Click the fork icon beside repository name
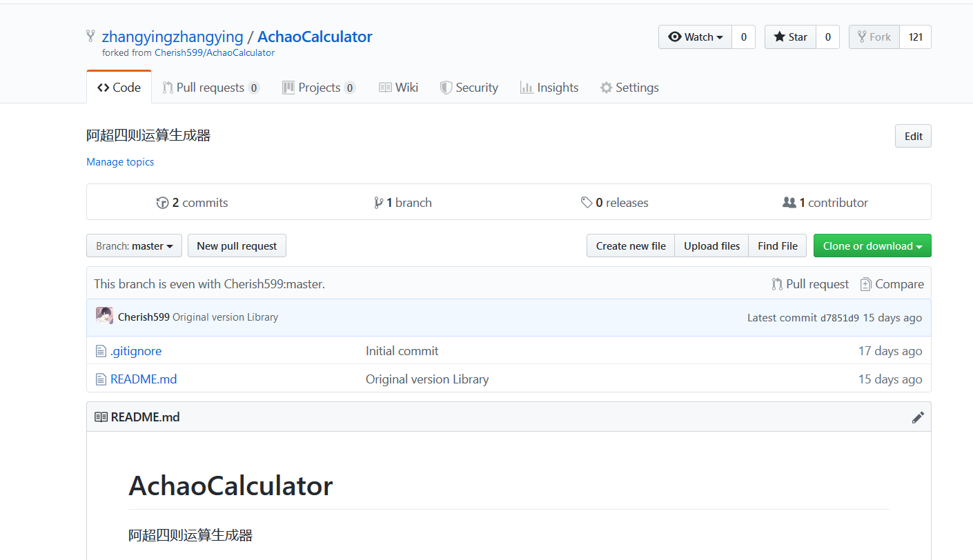This screenshot has height=560, width=973. click(90, 36)
